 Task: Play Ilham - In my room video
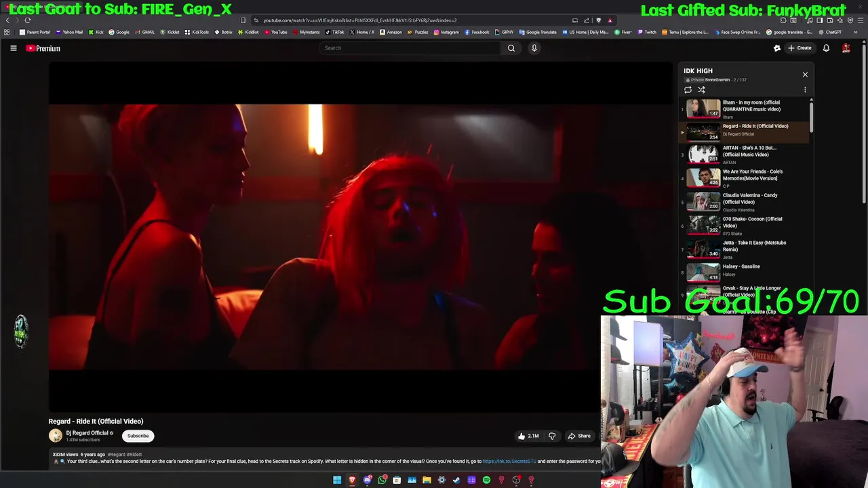click(744, 109)
